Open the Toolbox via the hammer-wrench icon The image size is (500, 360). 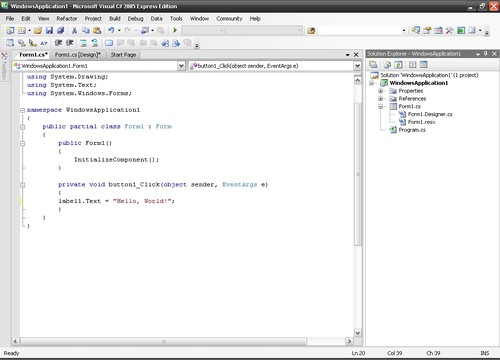click(x=450, y=31)
